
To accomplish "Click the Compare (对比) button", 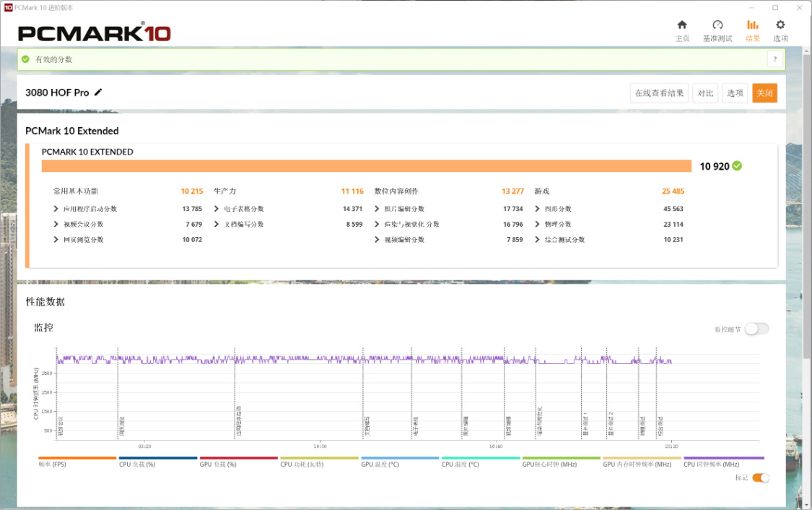I will point(704,92).
